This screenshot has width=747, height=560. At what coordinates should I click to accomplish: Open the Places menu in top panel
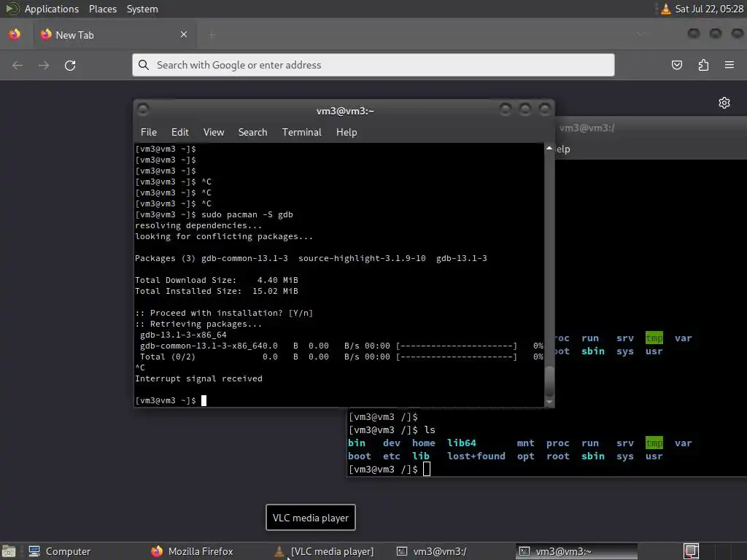102,9
